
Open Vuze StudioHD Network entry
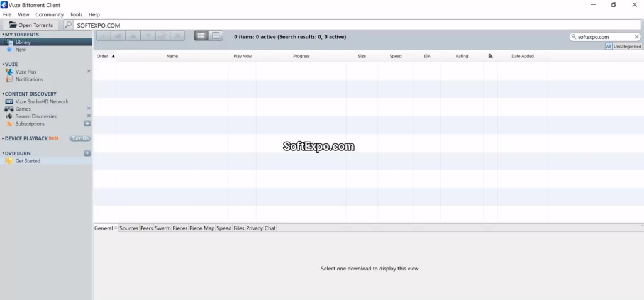[46, 101]
